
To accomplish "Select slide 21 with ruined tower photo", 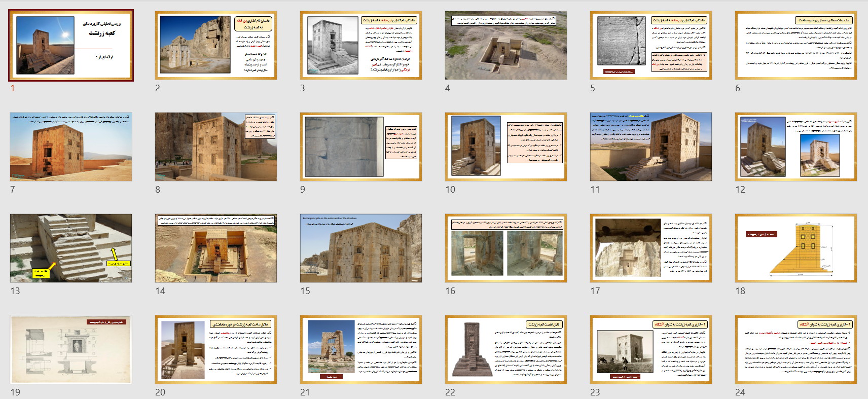I will tap(361, 349).
